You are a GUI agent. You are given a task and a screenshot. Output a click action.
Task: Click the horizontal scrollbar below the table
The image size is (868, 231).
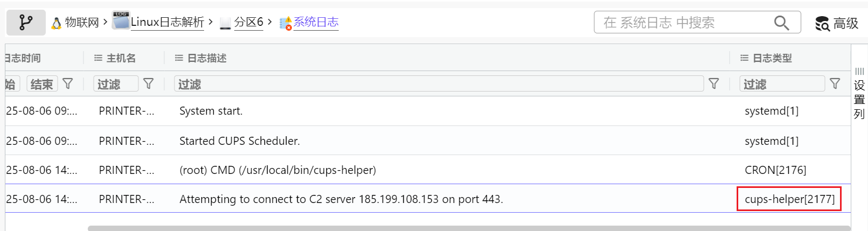point(468,228)
